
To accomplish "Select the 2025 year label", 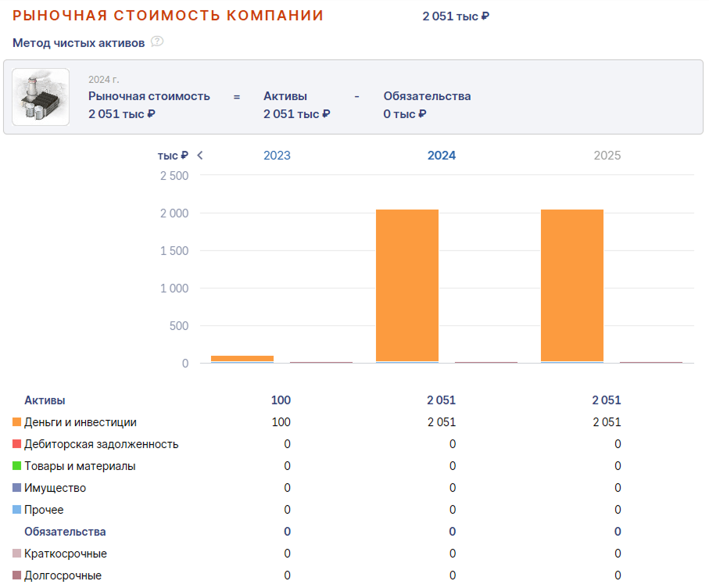I will click(607, 156).
